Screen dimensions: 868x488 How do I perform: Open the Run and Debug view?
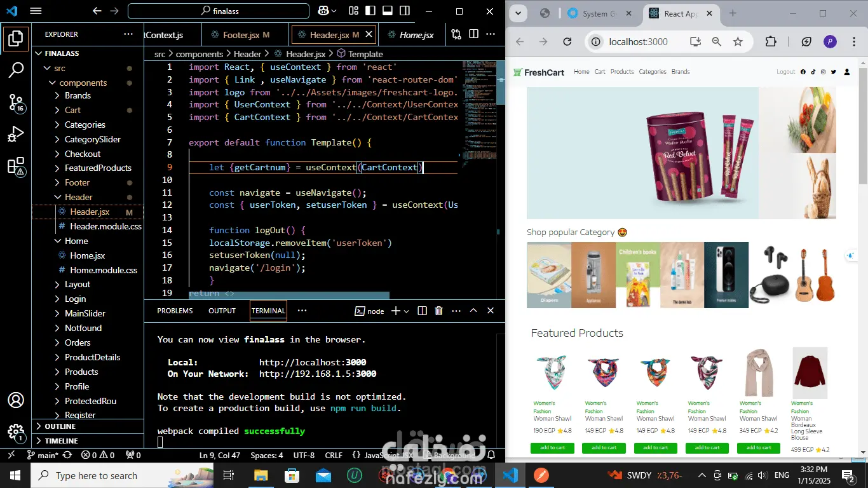(x=16, y=135)
